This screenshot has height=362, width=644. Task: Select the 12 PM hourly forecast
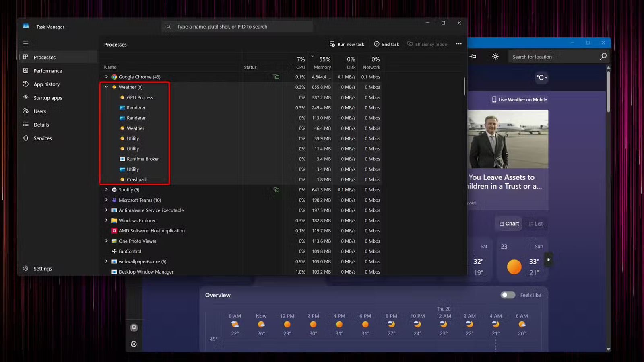point(287,324)
